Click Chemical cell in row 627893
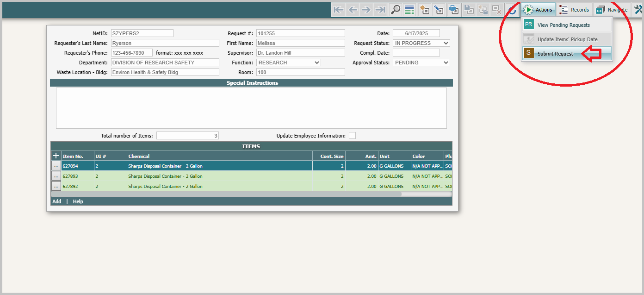This screenshot has width=644, height=295. (220, 176)
